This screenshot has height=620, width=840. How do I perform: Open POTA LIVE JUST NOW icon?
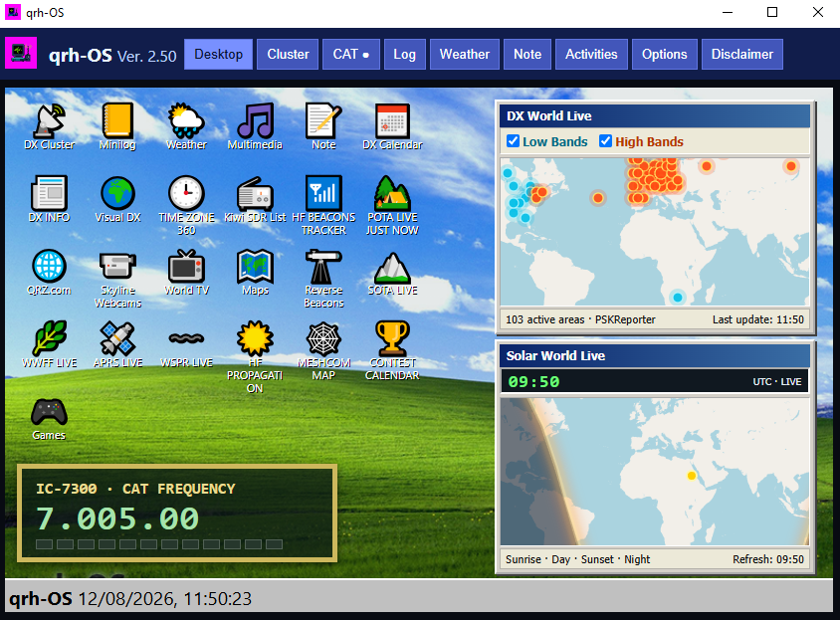coord(392,206)
